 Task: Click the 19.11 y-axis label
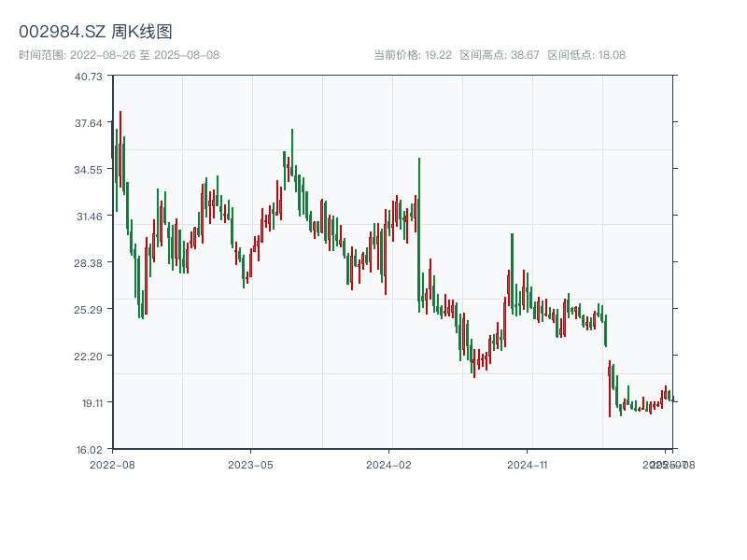[89, 403]
